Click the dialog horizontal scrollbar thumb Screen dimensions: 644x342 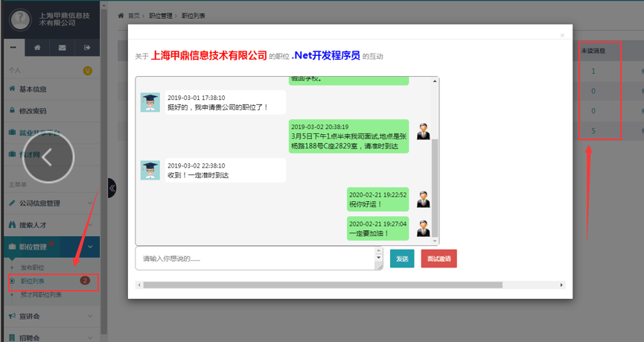323,285
